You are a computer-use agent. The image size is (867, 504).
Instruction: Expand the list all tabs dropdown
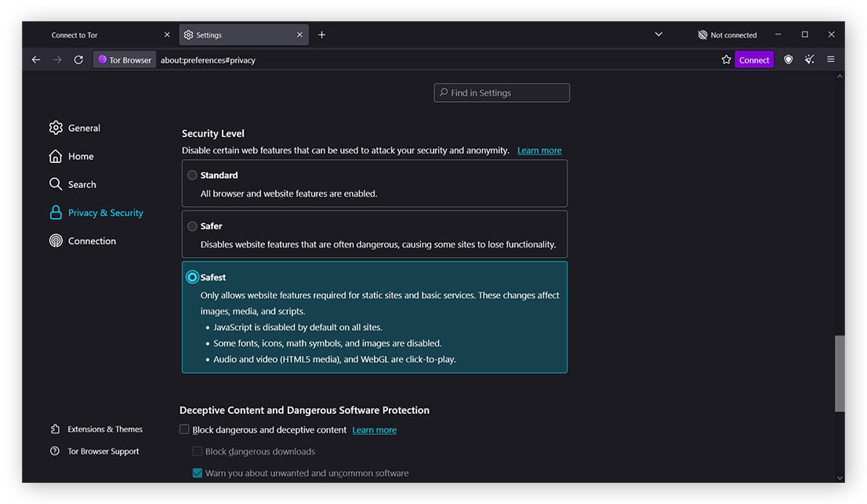click(x=658, y=34)
